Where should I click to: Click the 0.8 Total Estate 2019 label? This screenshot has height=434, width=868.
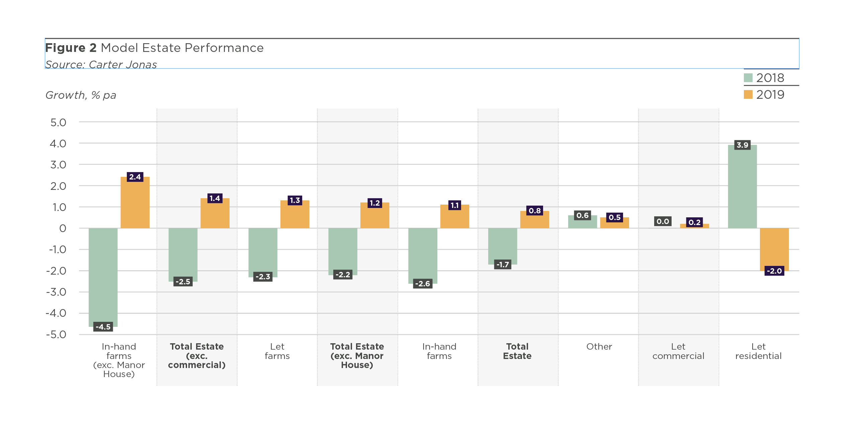coord(534,211)
